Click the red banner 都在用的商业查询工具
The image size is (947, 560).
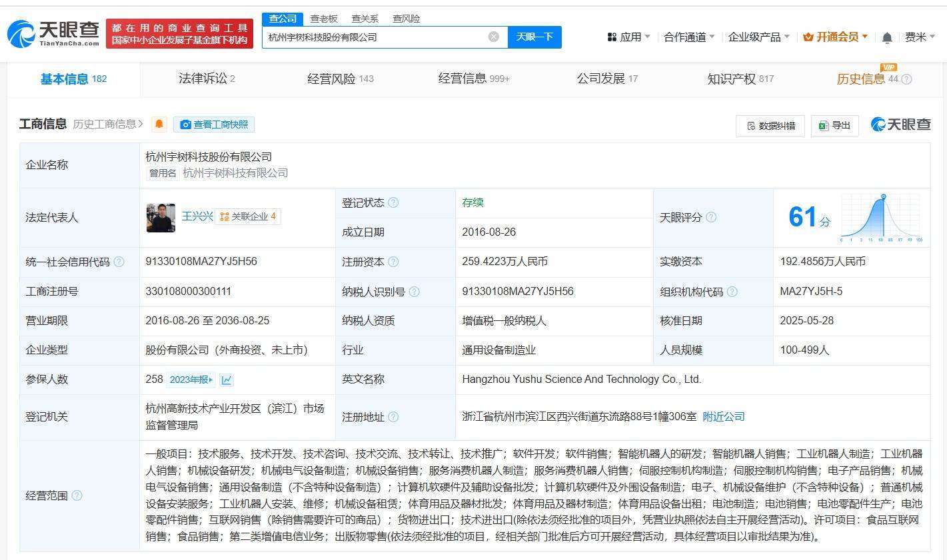[180, 34]
